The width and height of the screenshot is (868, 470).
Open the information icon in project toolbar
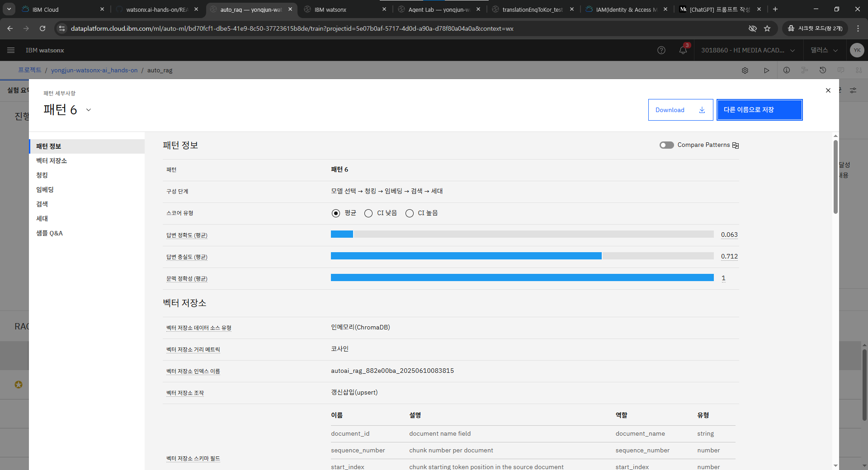[787, 70]
